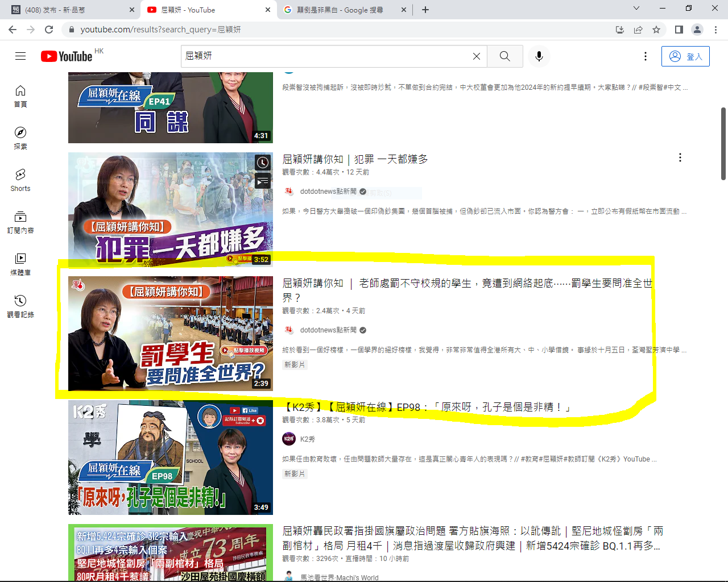This screenshot has width=728, height=582.
Task: Open 觀看記錄 in the sidebar
Action: pos(20,306)
